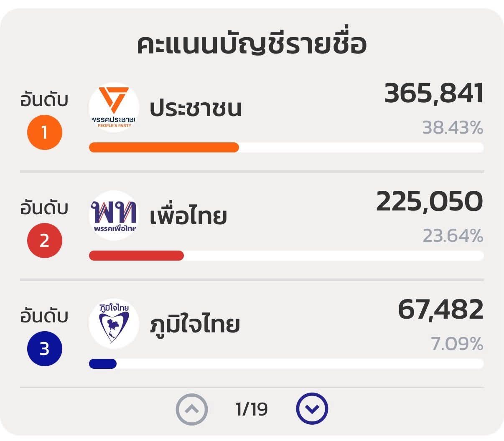Go to previous page with up chevron

[x=192, y=409]
